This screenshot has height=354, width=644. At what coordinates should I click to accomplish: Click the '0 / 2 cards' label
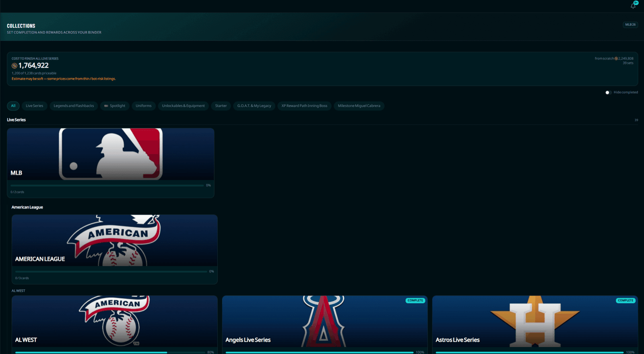[17, 192]
